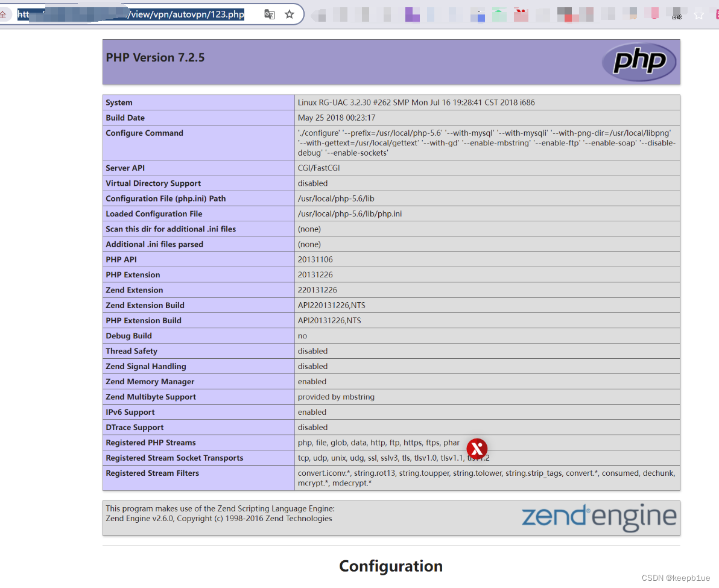Select the 'Zend Memory Manager' label
The width and height of the screenshot is (719, 588).
(x=150, y=382)
